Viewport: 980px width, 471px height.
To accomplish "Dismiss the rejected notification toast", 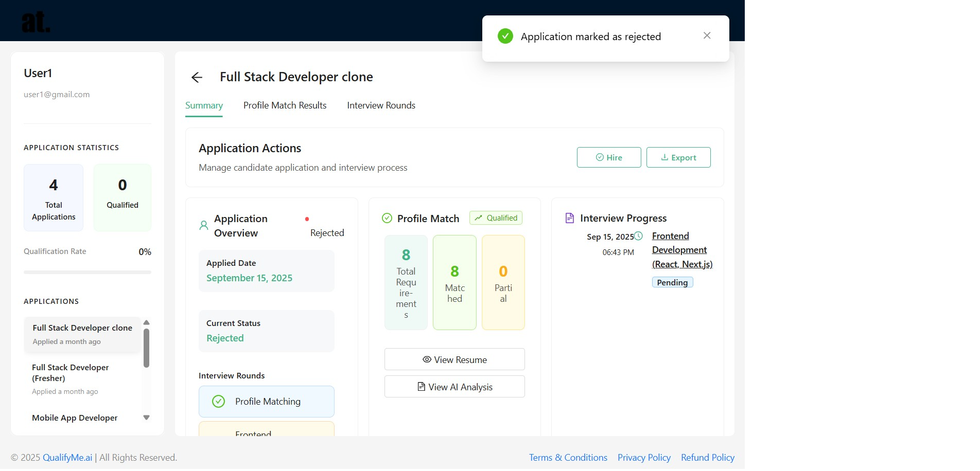I will pos(707,35).
